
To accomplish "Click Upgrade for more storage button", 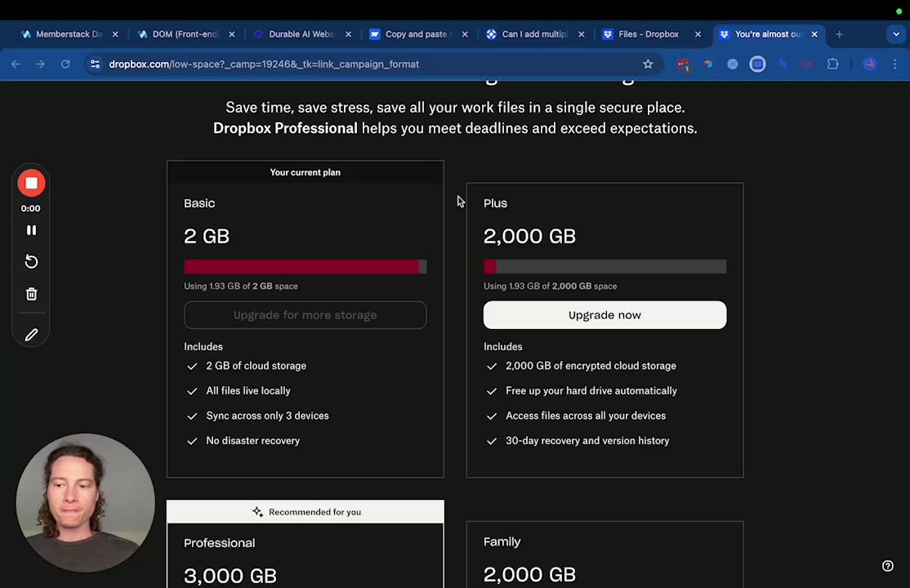I will tap(306, 315).
